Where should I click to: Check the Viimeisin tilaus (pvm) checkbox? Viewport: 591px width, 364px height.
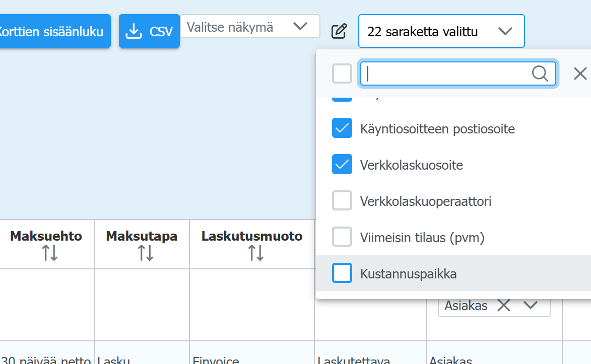click(342, 237)
